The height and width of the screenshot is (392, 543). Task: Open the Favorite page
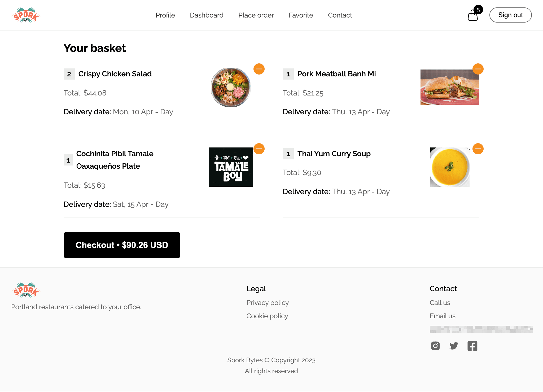click(301, 15)
